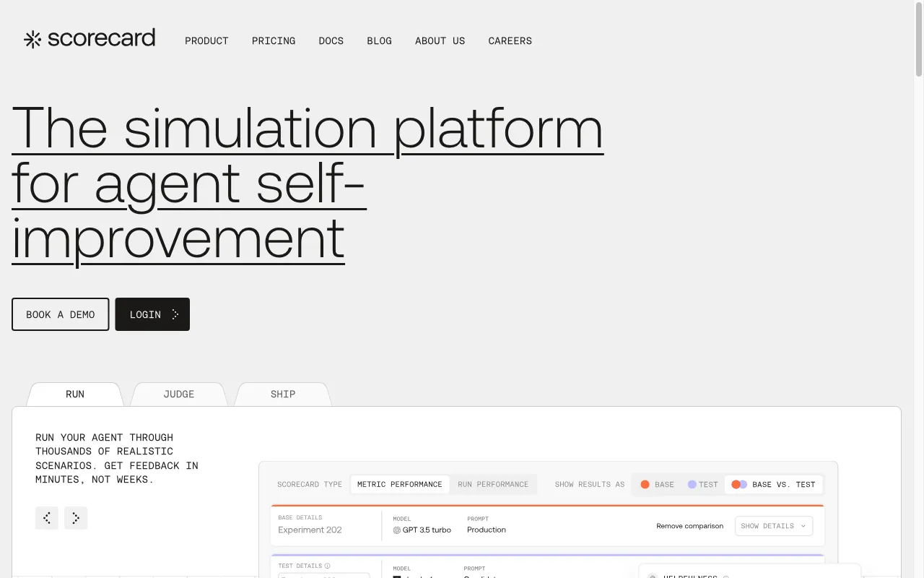Click the Remove comparison link

[x=689, y=526]
